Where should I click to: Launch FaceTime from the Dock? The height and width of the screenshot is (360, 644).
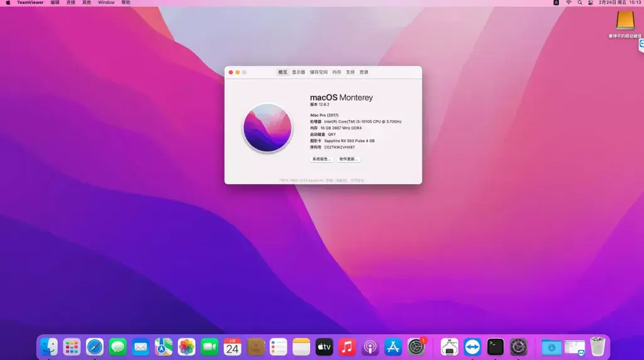[209, 347]
